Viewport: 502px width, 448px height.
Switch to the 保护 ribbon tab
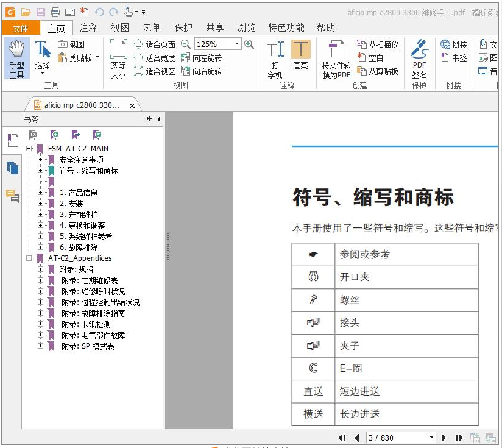coord(183,28)
